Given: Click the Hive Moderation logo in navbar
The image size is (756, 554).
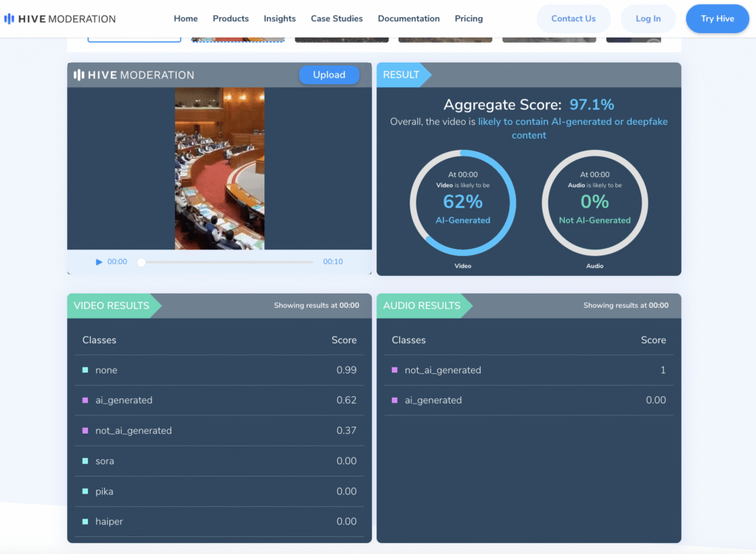Looking at the screenshot, I should (x=60, y=18).
